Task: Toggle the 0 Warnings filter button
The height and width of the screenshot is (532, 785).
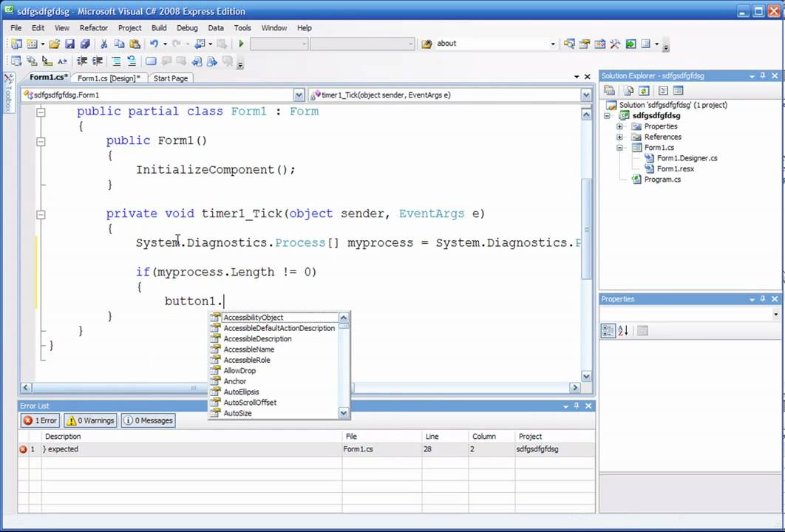Action: pyautogui.click(x=91, y=420)
